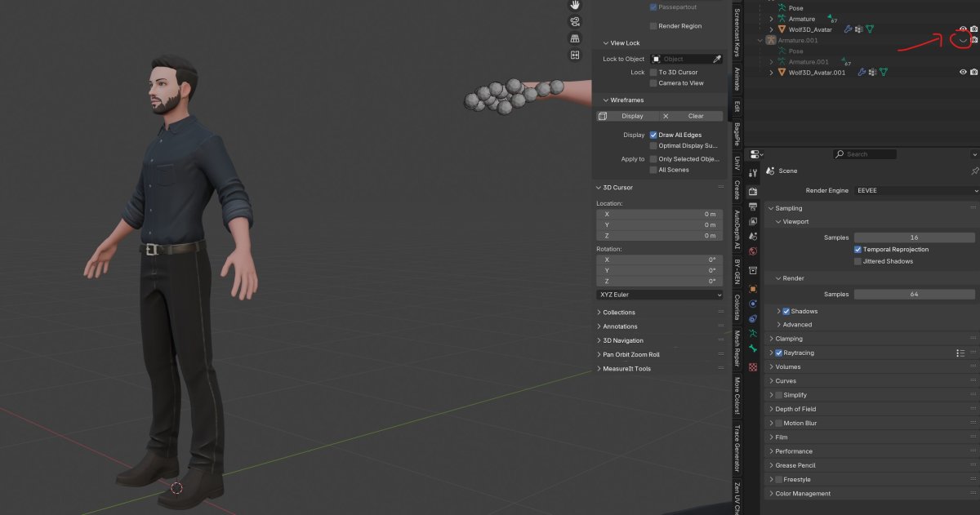The width and height of the screenshot is (980, 515).
Task: Pin the Scene properties panel
Action: 974,171
